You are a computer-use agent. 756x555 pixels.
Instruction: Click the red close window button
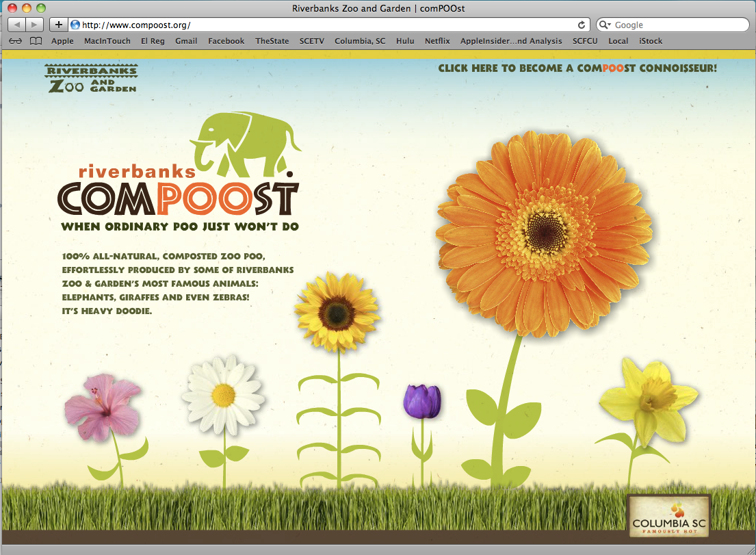[12, 8]
